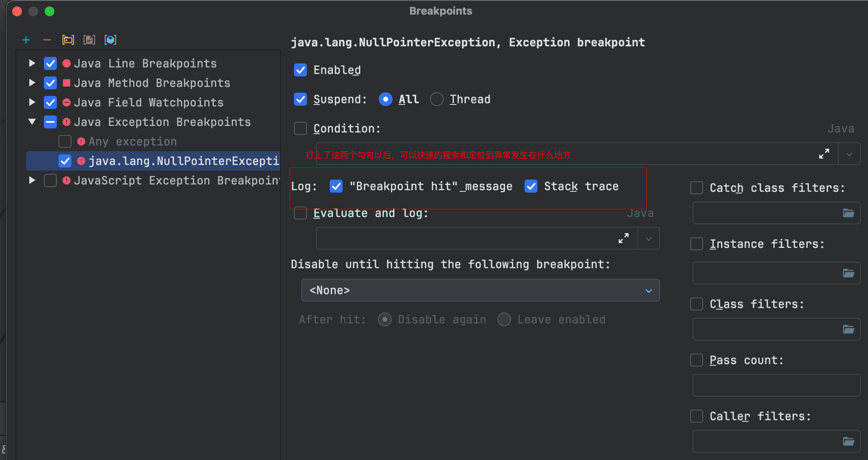Uncheck the Stack trace checkbox
The width and height of the screenshot is (868, 460).
click(x=531, y=187)
